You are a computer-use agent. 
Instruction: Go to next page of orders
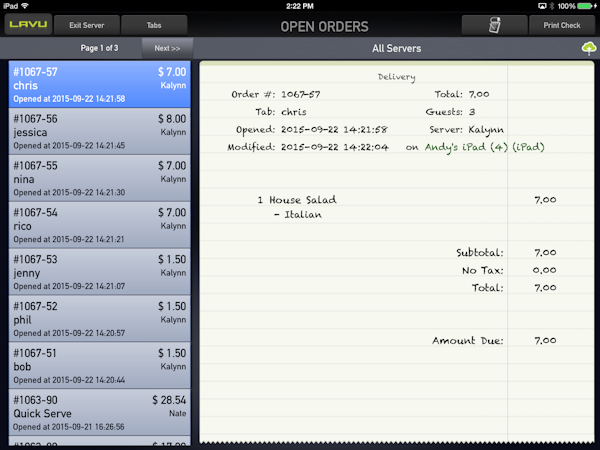tap(167, 48)
